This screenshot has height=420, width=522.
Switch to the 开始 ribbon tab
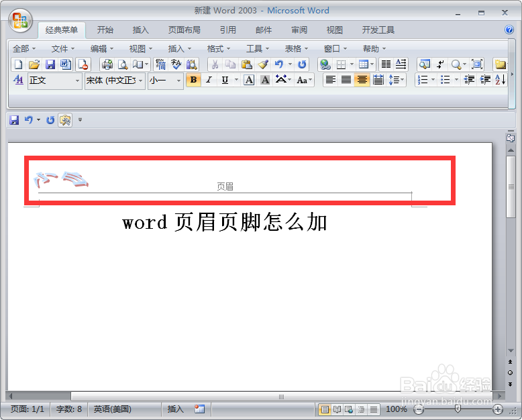tap(105, 30)
